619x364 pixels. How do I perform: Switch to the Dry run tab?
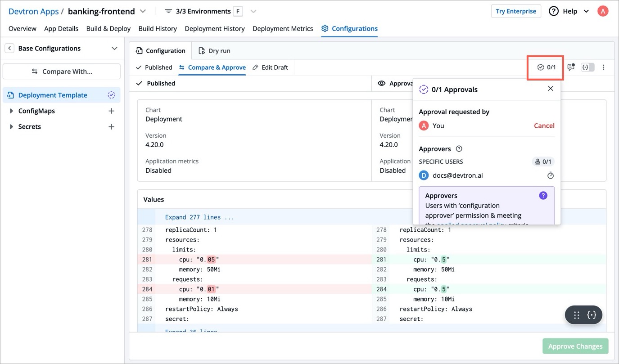coord(214,51)
